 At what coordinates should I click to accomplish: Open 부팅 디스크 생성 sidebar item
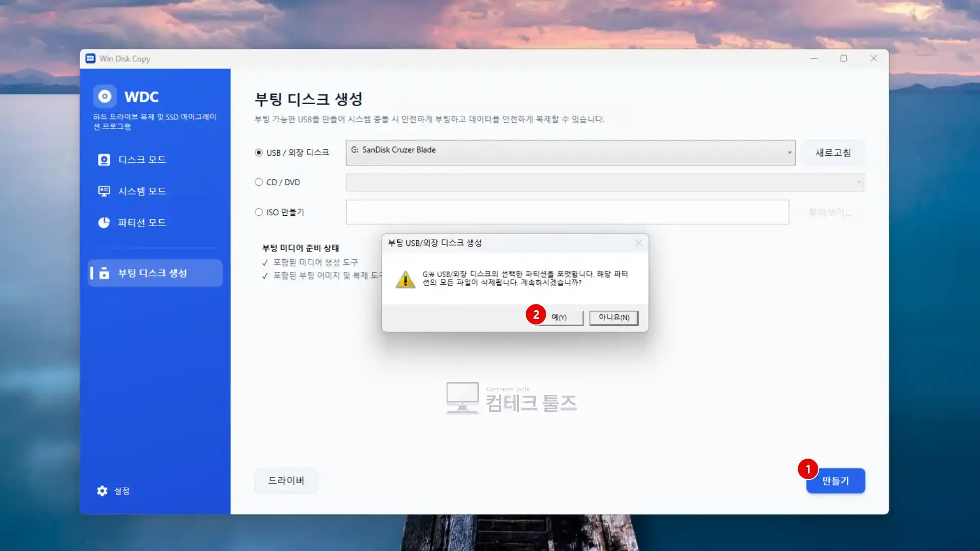point(155,273)
